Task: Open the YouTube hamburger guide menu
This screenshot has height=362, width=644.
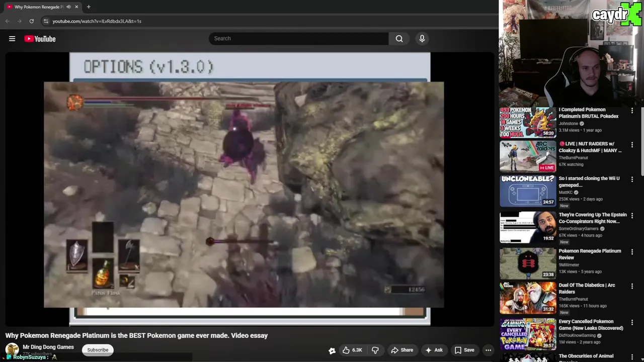Action: [x=12, y=39]
